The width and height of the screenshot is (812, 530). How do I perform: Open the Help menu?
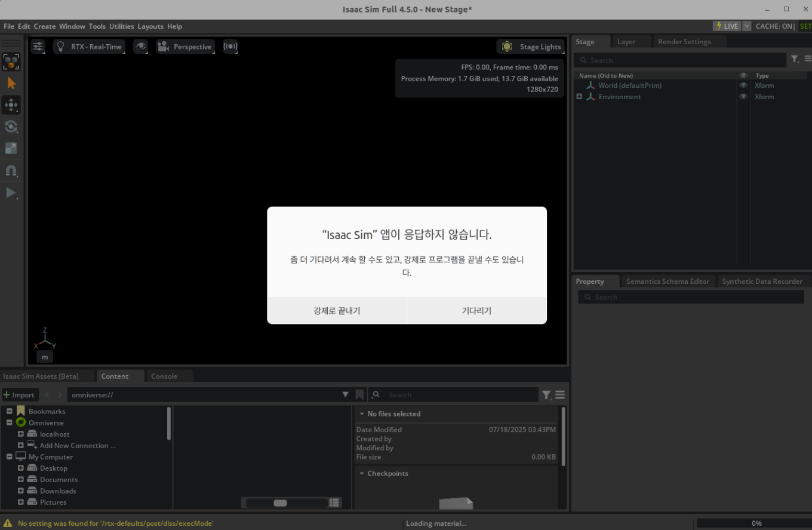174,26
